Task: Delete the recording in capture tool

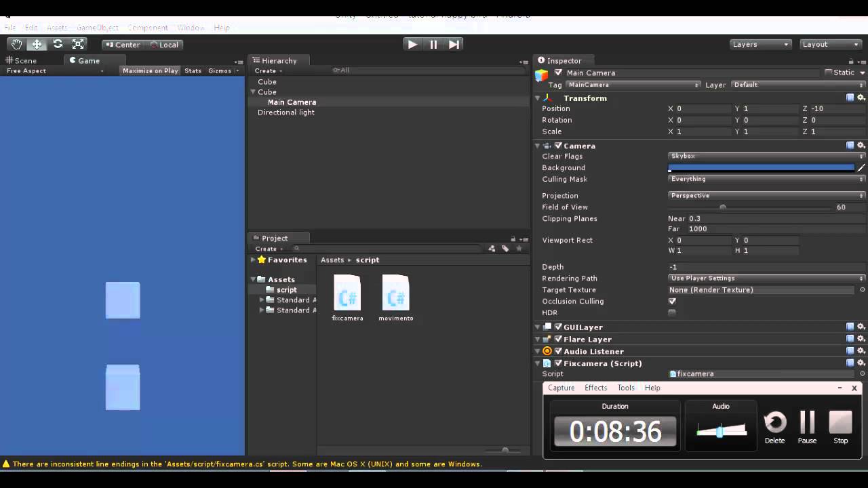Action: point(774,428)
